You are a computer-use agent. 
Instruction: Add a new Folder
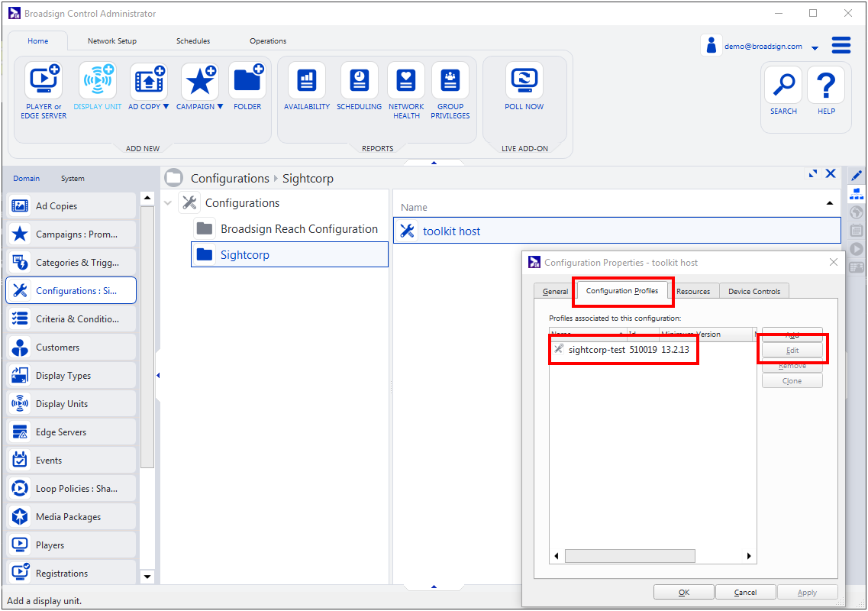pos(247,80)
